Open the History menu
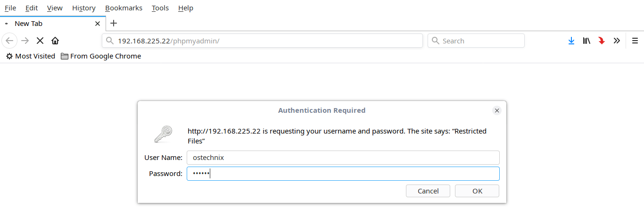This screenshot has width=644, height=210. 84,8
